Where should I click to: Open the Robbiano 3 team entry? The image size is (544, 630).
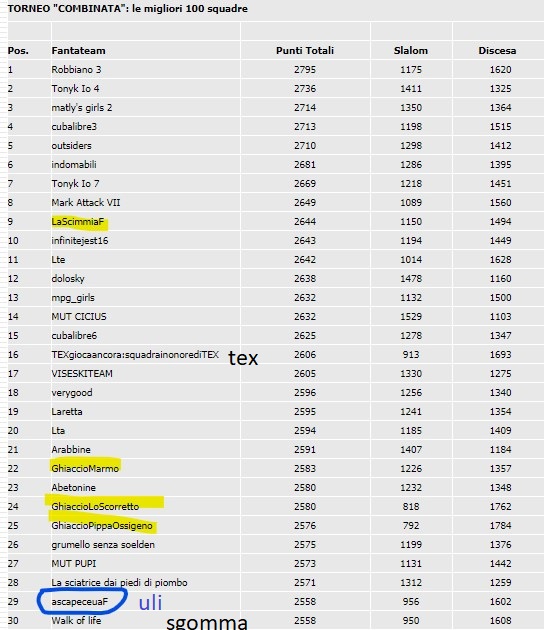tap(76, 70)
